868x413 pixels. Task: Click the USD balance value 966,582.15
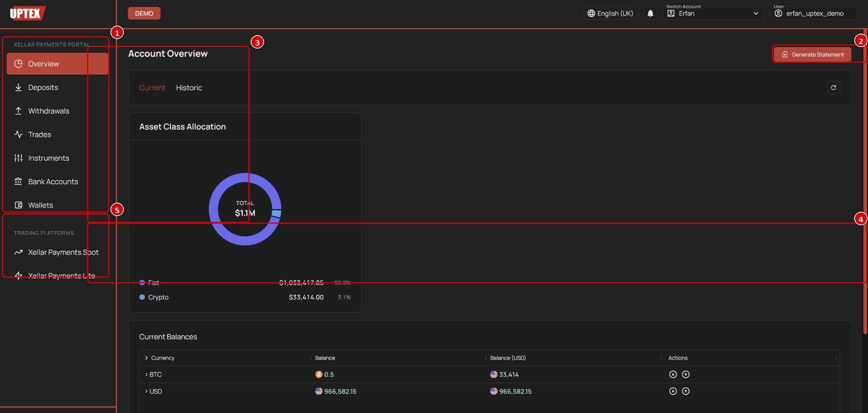click(x=340, y=391)
